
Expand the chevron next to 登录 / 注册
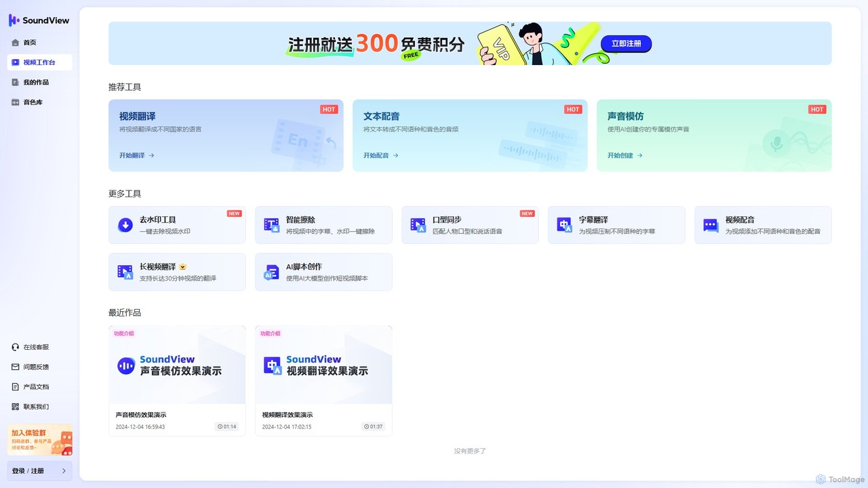[x=64, y=471]
